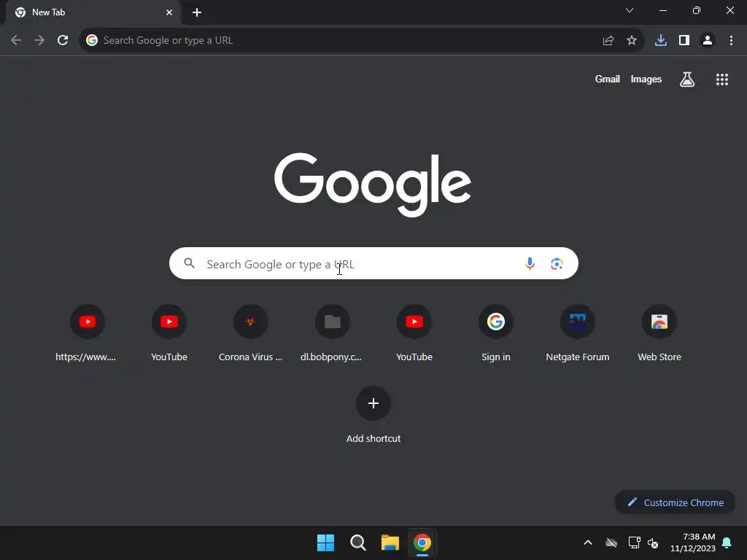Click the Google logo

click(373, 184)
